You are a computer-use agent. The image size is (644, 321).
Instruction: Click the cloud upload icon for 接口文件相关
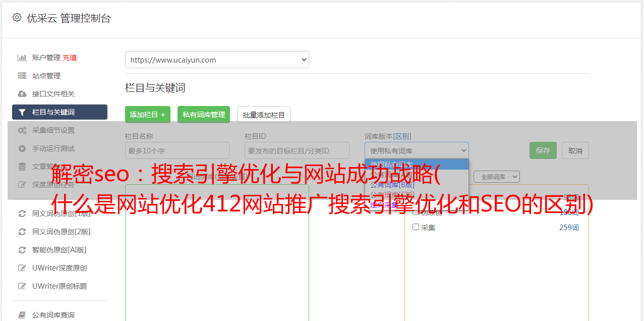[22, 94]
